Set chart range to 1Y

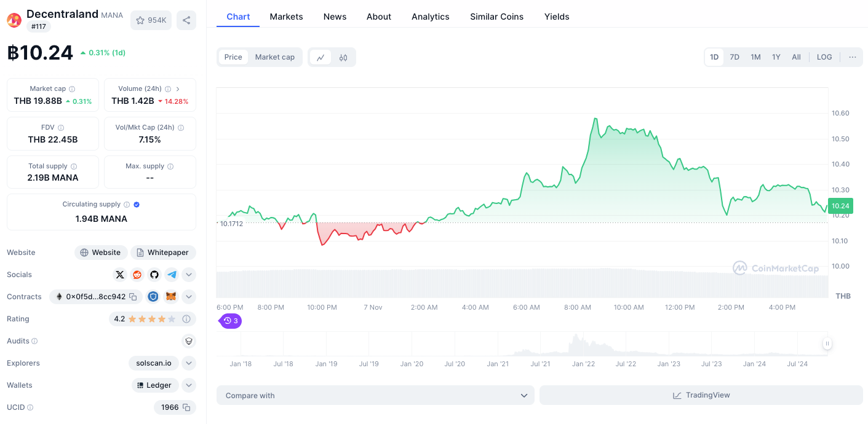click(x=776, y=57)
